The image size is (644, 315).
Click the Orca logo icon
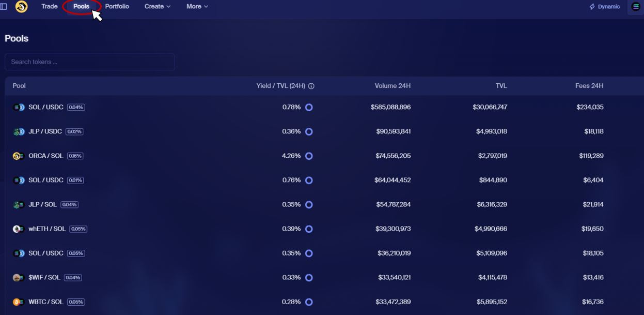pyautogui.click(x=21, y=7)
